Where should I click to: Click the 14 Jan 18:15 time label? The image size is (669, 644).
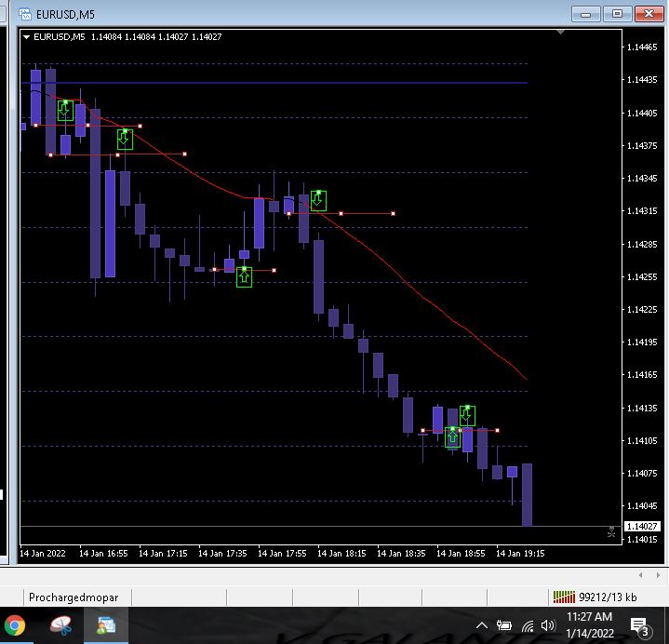point(341,554)
